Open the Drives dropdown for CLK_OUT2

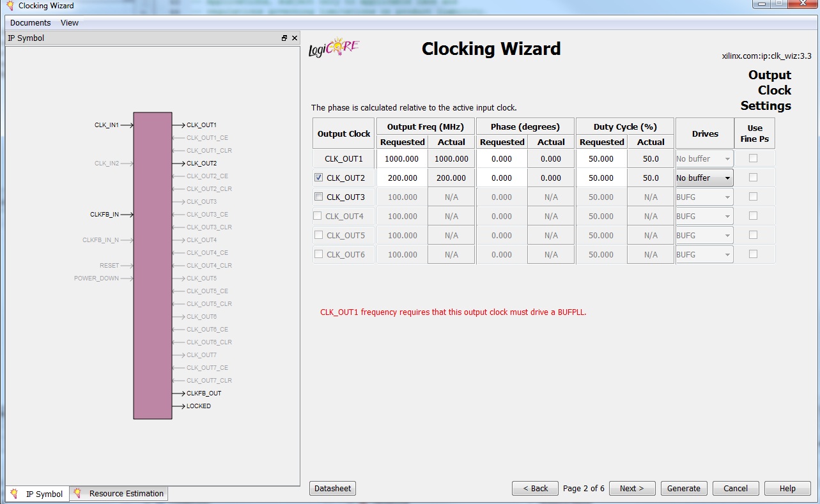click(x=727, y=178)
